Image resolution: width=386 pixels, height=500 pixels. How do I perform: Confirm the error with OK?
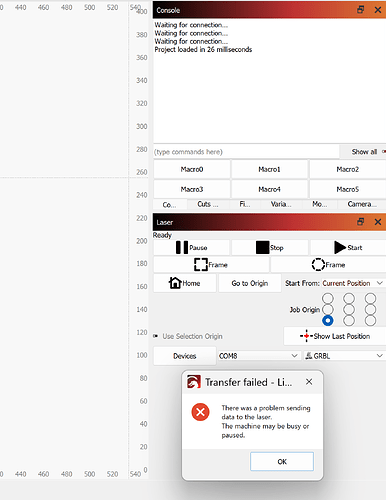click(x=282, y=462)
